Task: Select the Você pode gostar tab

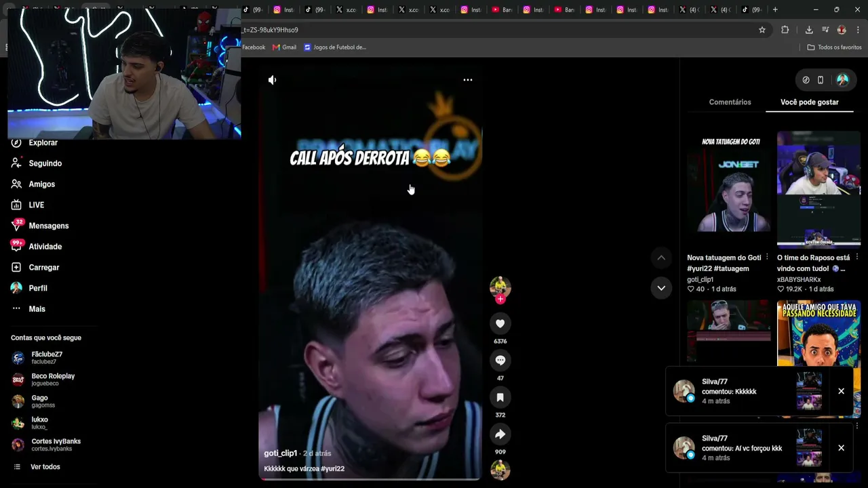Action: 810,102
